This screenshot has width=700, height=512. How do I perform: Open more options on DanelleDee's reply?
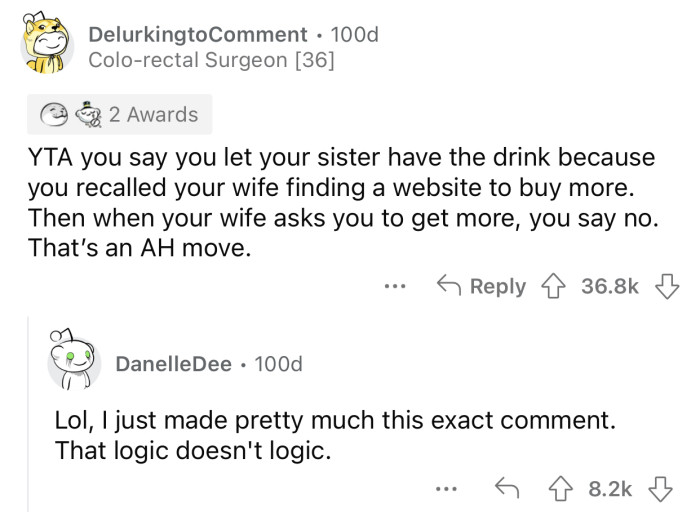click(447, 488)
